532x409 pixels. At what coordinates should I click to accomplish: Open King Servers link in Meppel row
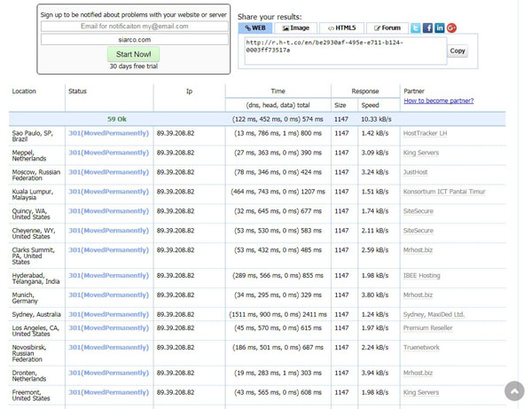(x=420, y=153)
